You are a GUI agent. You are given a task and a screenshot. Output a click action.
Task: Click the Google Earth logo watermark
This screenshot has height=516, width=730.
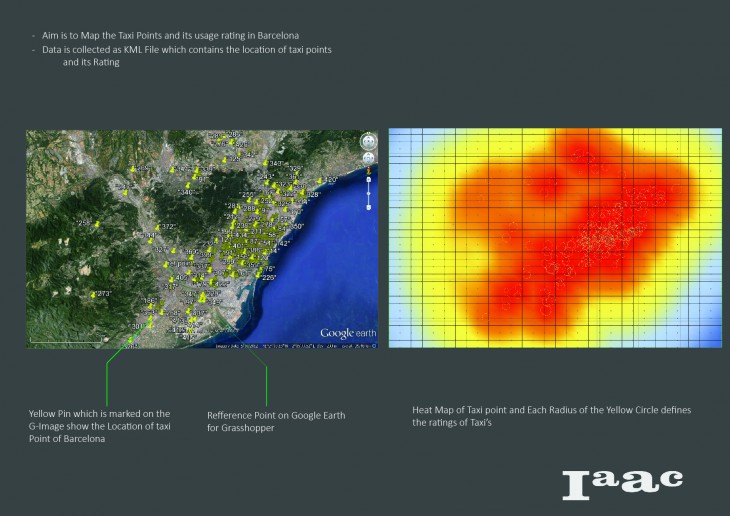click(347, 333)
